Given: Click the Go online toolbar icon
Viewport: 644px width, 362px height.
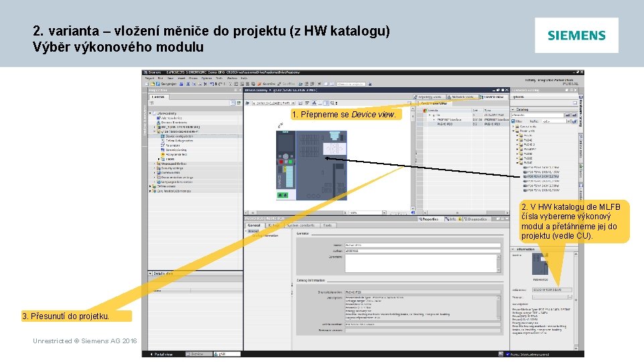Looking at the screenshot, I should [260, 84].
